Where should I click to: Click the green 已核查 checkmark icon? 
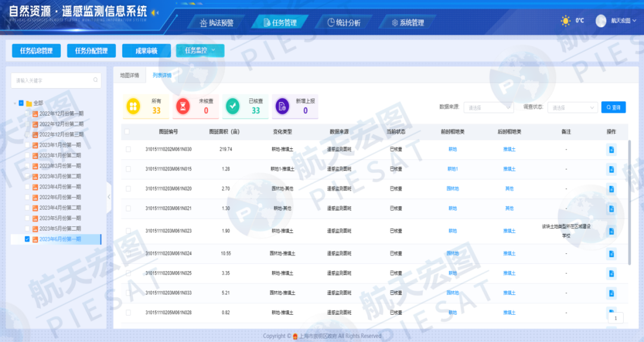[235, 106]
